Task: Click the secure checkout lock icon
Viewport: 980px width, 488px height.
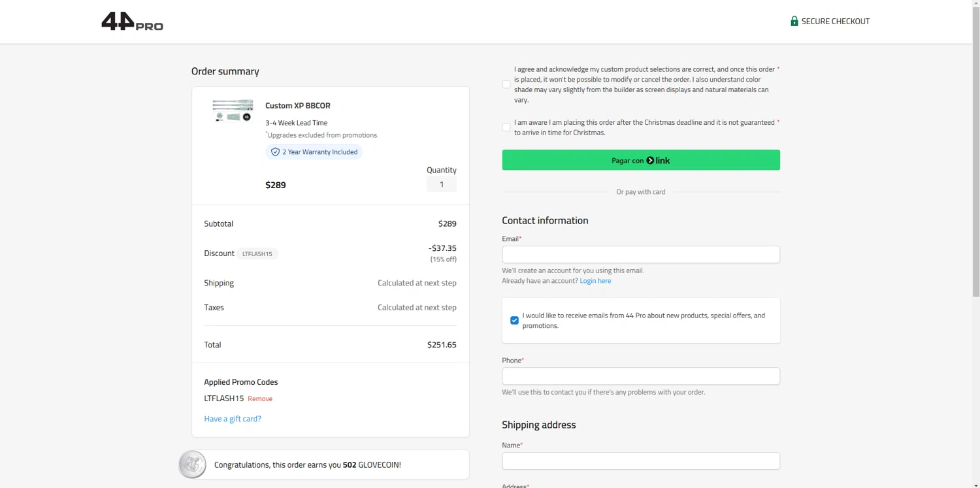Action: click(x=794, y=22)
